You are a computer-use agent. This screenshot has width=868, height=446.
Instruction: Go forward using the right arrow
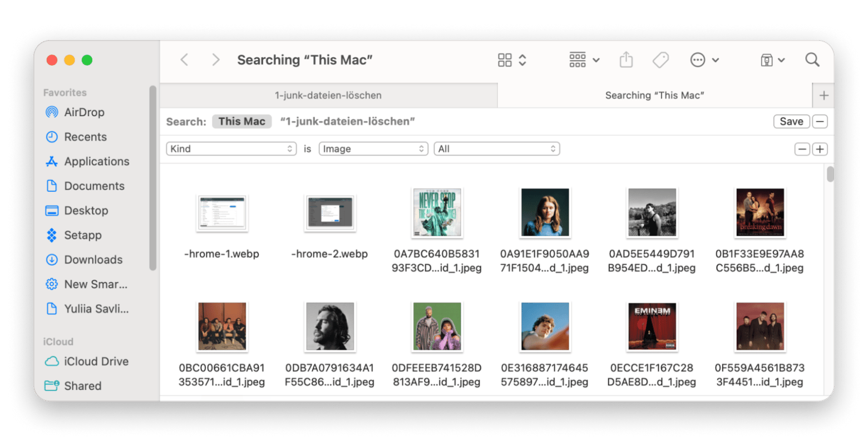pyautogui.click(x=215, y=60)
